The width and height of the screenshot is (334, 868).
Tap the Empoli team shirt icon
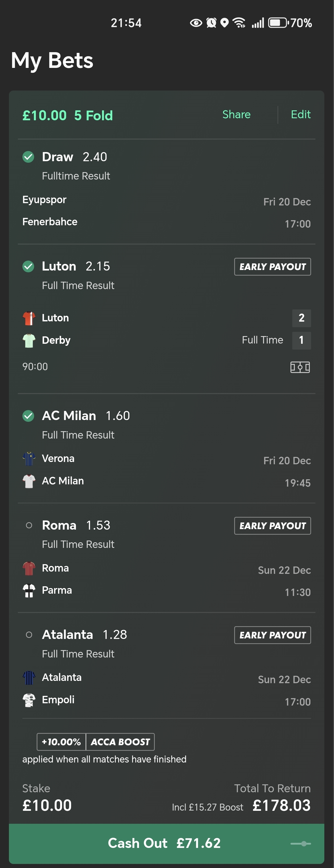[29, 700]
